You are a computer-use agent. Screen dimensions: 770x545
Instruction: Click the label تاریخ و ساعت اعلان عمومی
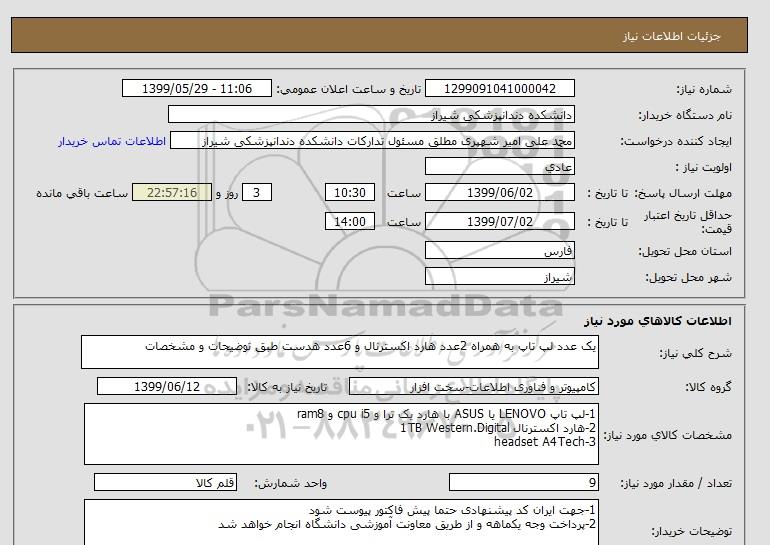349,89
